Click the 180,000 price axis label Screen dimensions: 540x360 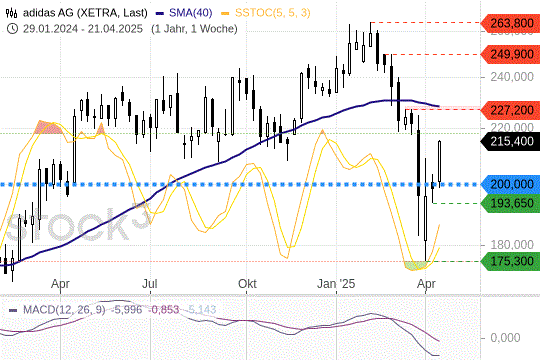(512, 245)
